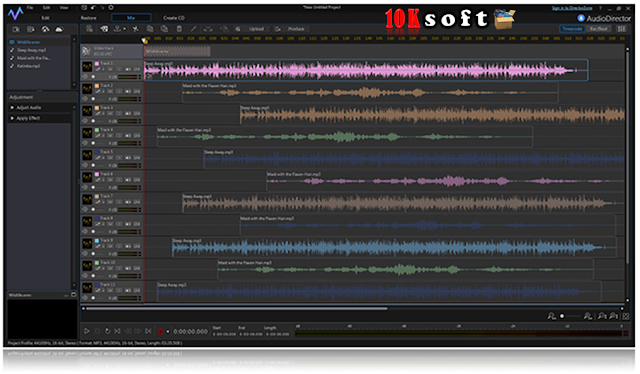
Task: Switch timeline ruler to Timecode
Action: [572, 29]
